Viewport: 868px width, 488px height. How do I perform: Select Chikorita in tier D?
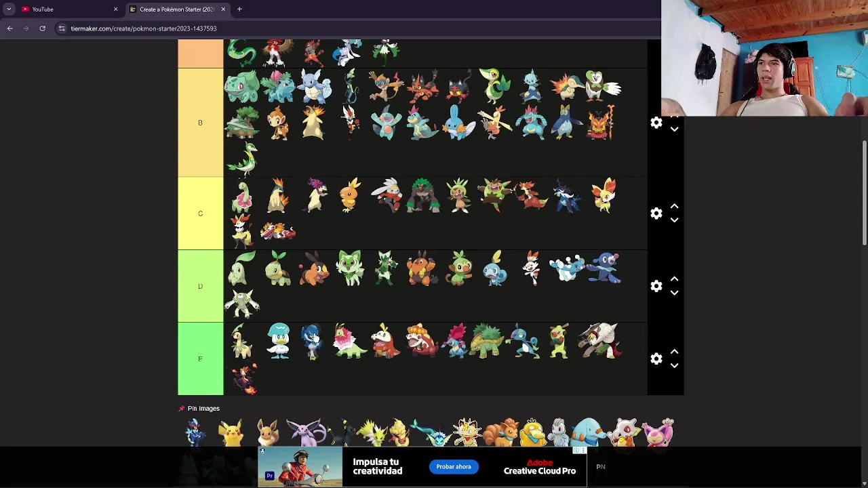pyautogui.click(x=242, y=268)
